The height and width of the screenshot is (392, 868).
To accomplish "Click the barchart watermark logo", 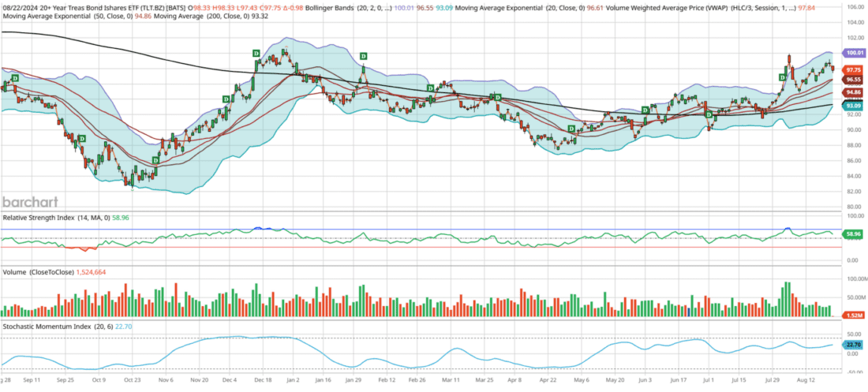I will (x=30, y=202).
